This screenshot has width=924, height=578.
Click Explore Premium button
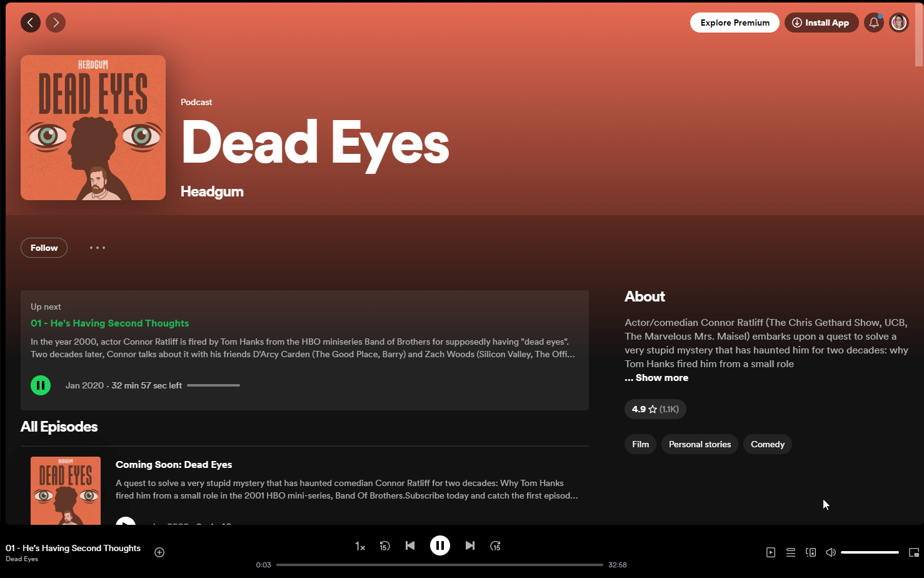(735, 23)
